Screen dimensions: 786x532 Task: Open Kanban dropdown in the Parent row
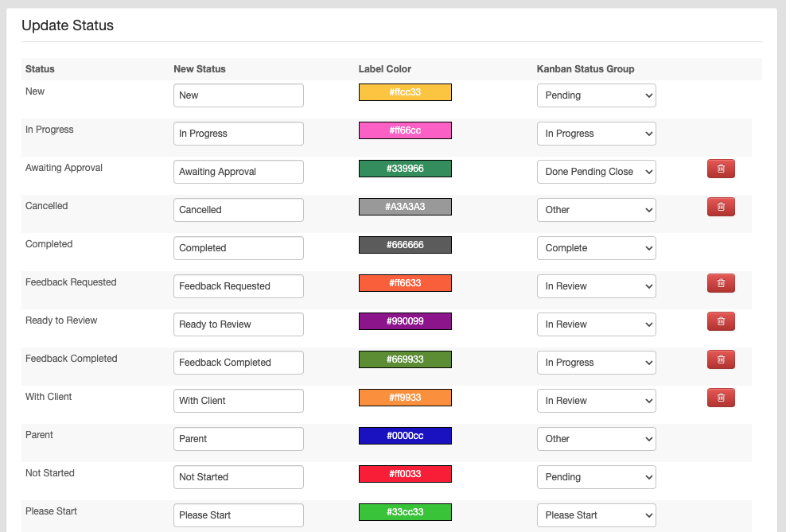597,439
